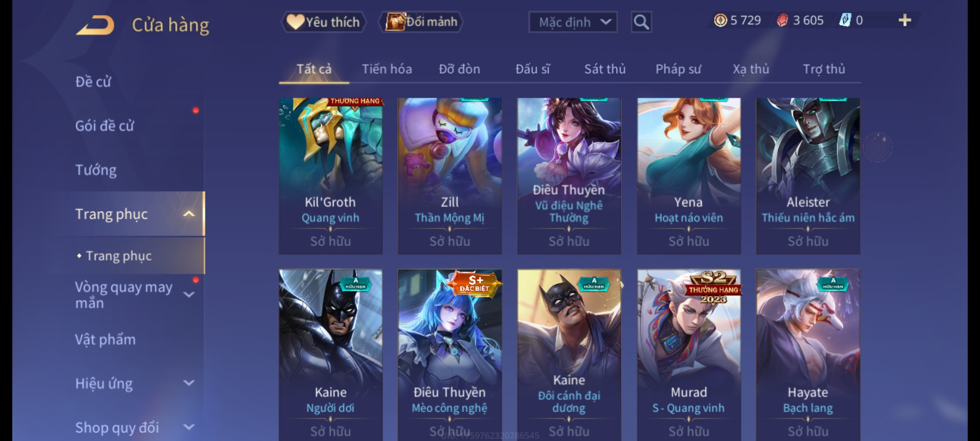Open Yêu thích heart favorites
980x441 pixels.
(x=323, y=22)
